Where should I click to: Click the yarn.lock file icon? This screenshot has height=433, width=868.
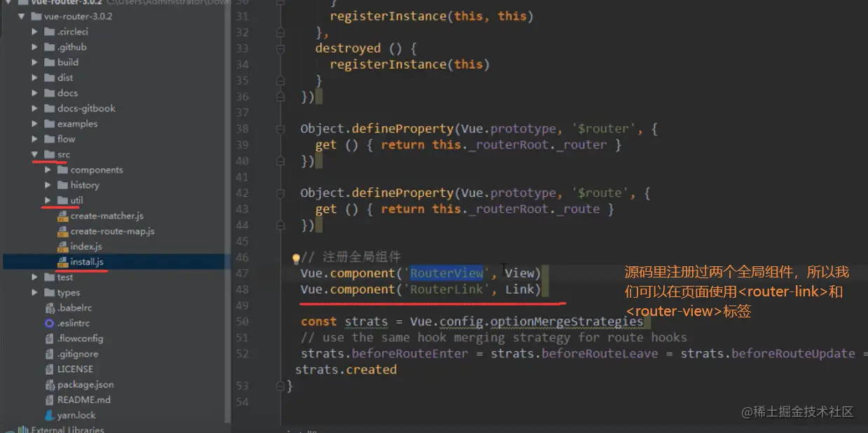click(50, 415)
